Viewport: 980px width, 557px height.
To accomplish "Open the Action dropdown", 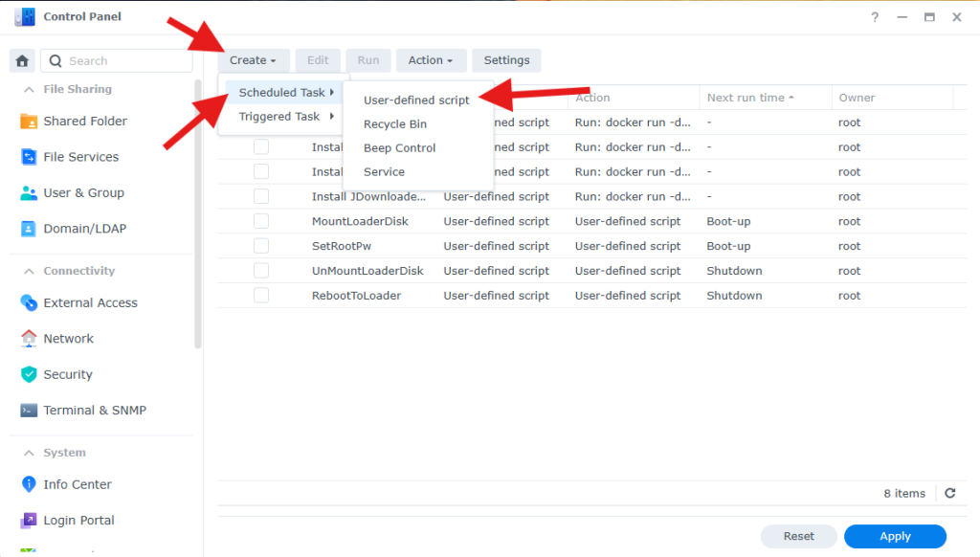I will 431,60.
